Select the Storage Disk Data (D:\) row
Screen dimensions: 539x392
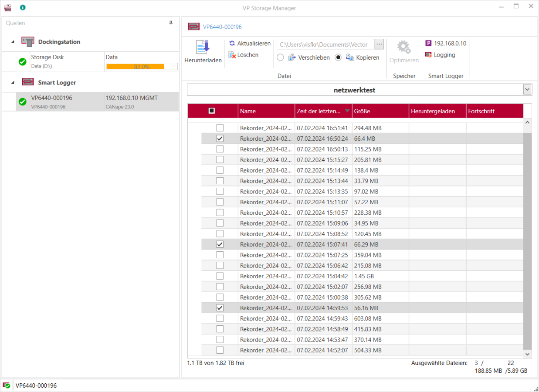pos(90,62)
